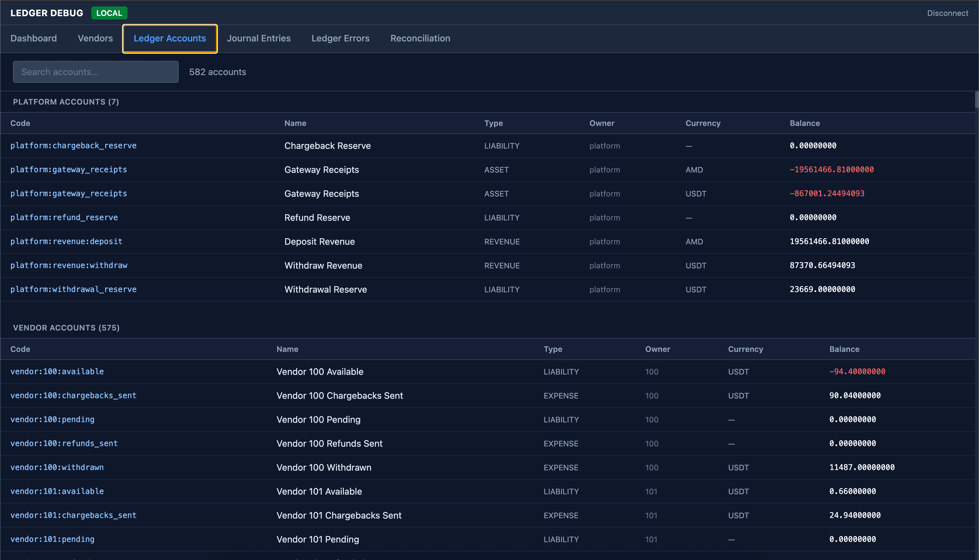This screenshot has height=560, width=979.
Task: Click the PLATFORM ACCOUNTS (7) section header
Action: pos(66,102)
